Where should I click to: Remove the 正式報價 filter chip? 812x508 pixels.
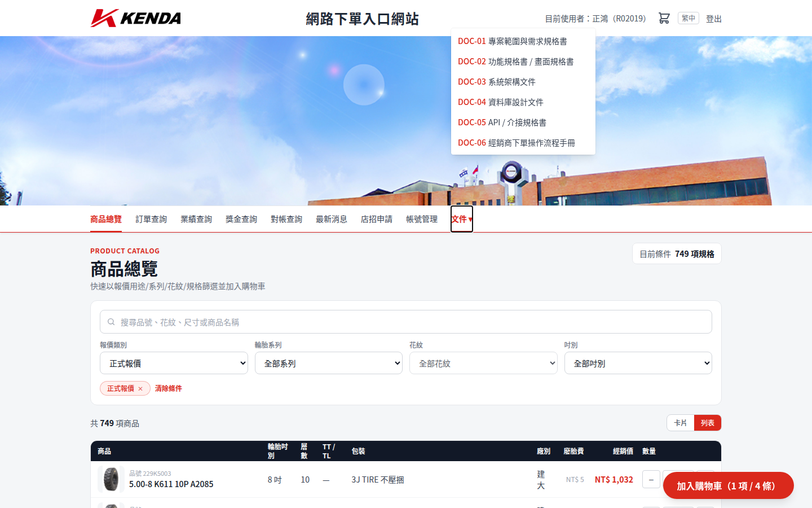[140, 388]
